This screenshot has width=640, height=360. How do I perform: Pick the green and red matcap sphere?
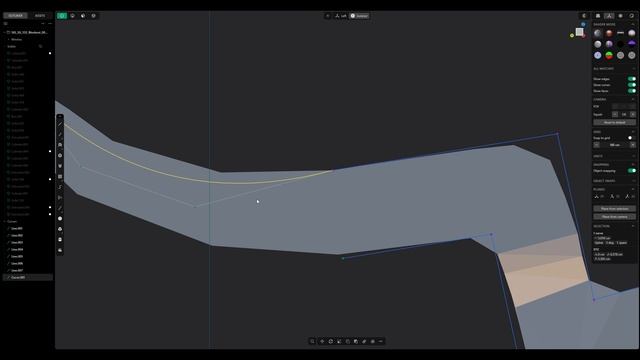coord(609,55)
